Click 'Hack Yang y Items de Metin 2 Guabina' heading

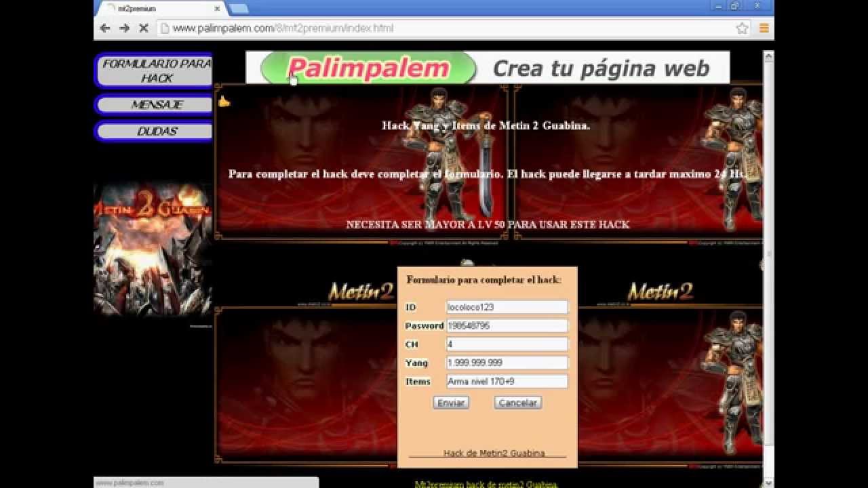point(486,125)
